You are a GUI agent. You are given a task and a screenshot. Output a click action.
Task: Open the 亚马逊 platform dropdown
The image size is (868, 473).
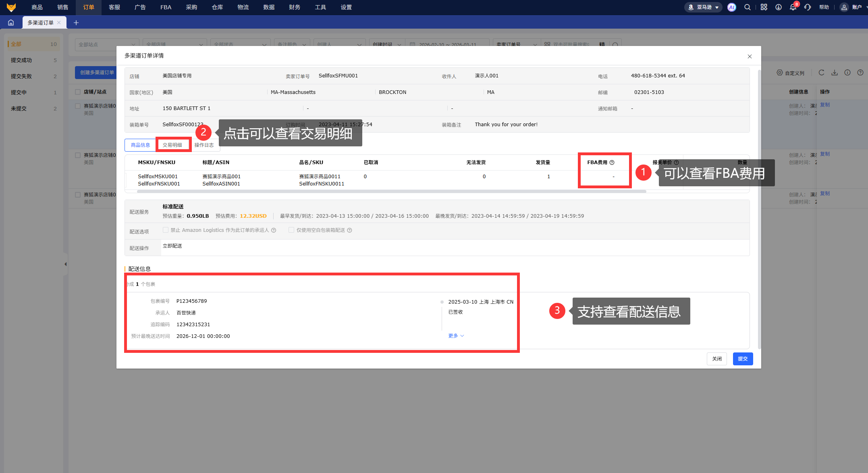pyautogui.click(x=704, y=7)
